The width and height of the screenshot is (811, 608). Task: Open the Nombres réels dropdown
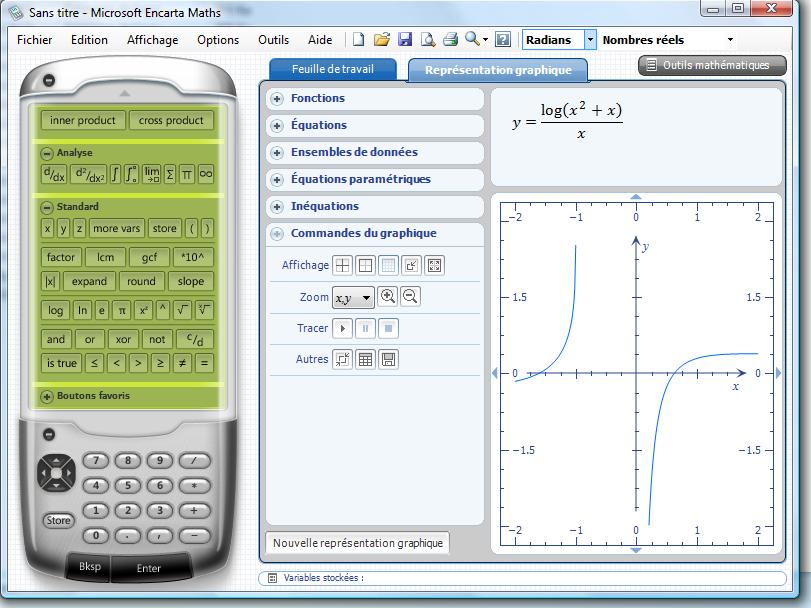pos(730,39)
